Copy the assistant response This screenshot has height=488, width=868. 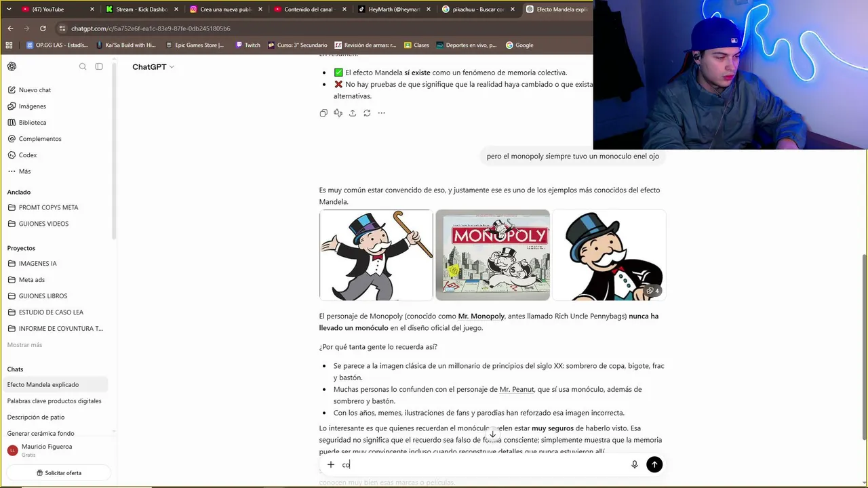tap(323, 113)
